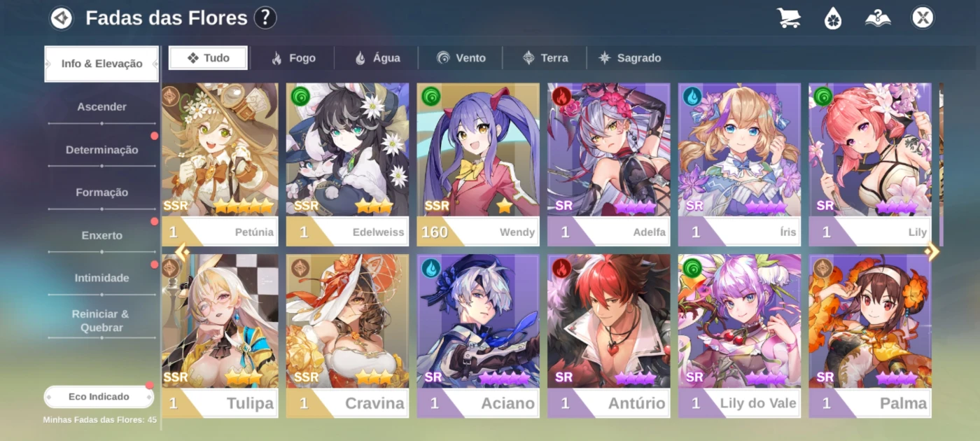The height and width of the screenshot is (441, 980).
Task: Click the back arrow icon
Action: (x=62, y=17)
